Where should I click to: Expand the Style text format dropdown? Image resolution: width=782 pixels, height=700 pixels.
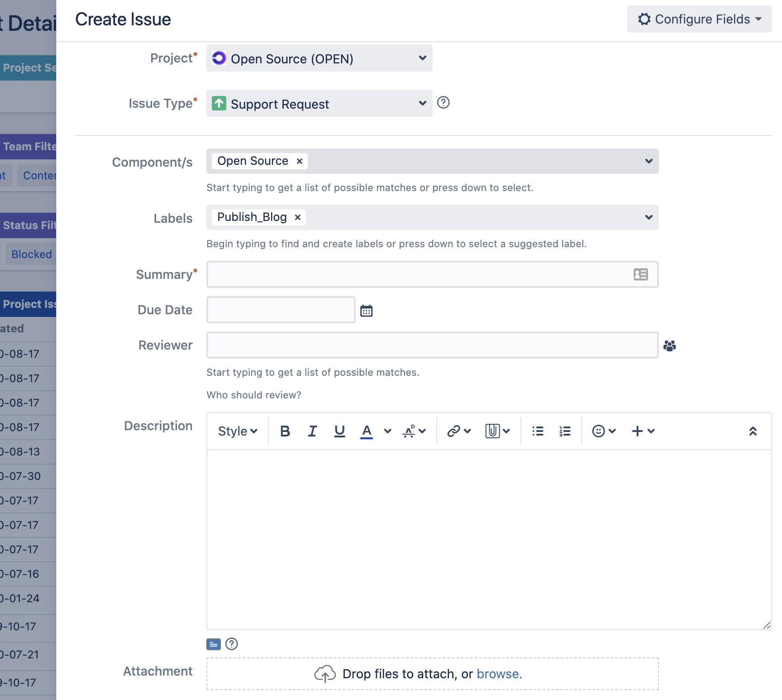click(x=238, y=431)
